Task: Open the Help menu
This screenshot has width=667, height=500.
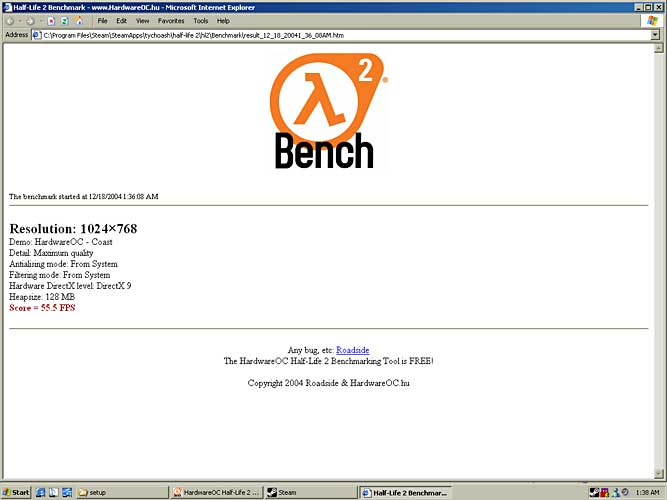Action: 223,21
